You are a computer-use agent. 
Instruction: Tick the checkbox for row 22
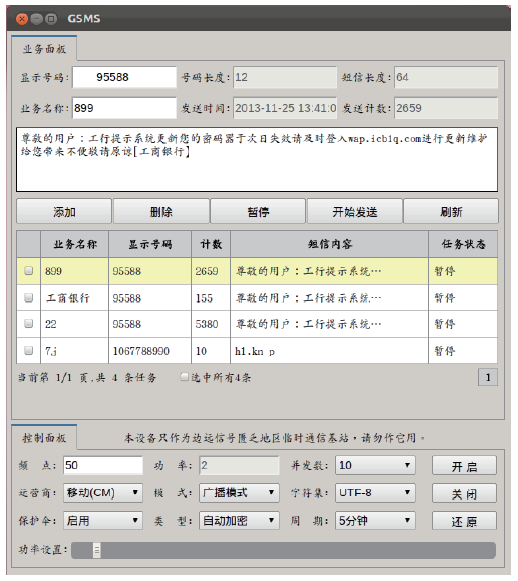click(x=29, y=324)
